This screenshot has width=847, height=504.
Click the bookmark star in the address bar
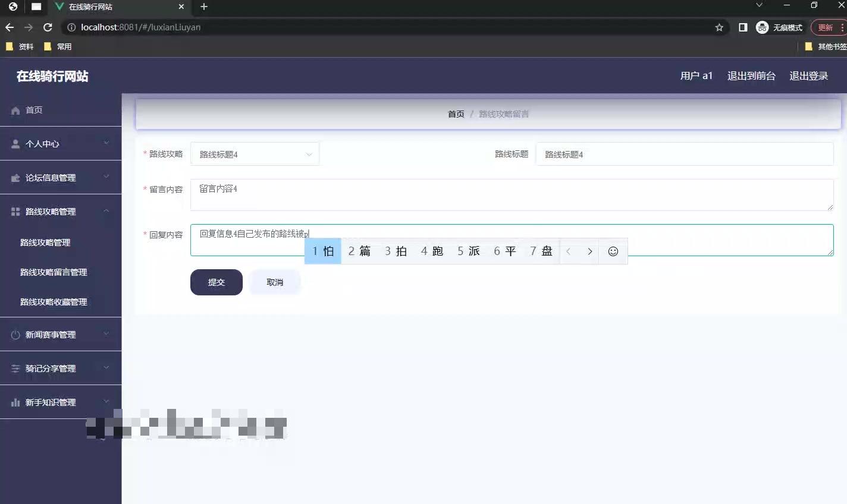pyautogui.click(x=719, y=27)
